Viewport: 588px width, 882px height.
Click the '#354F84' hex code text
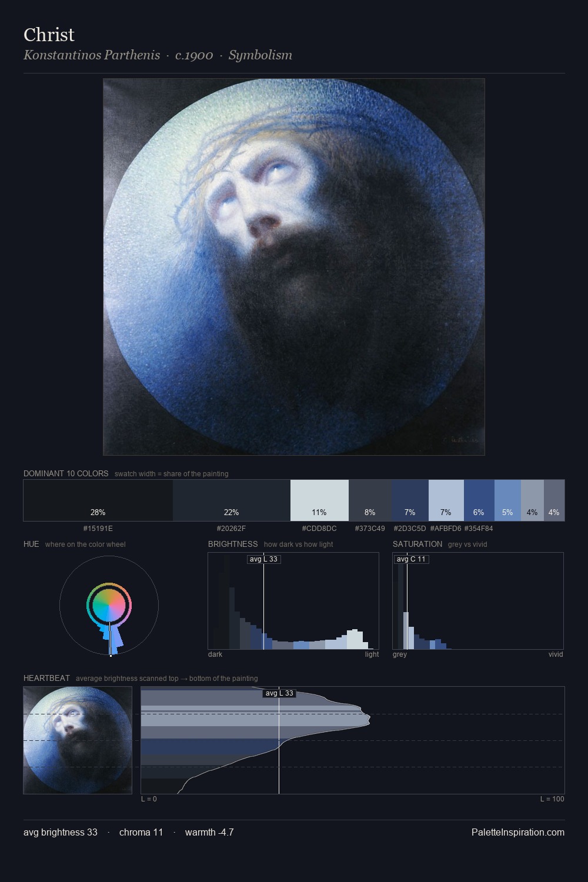pos(479,529)
